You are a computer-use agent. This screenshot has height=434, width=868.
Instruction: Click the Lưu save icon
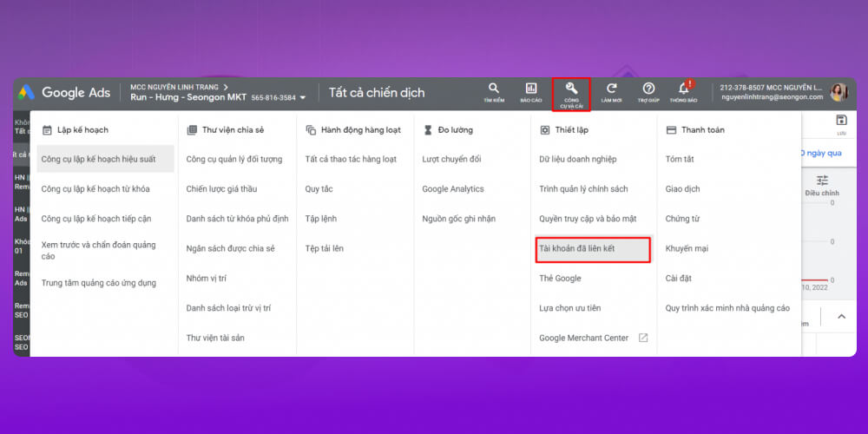840,122
